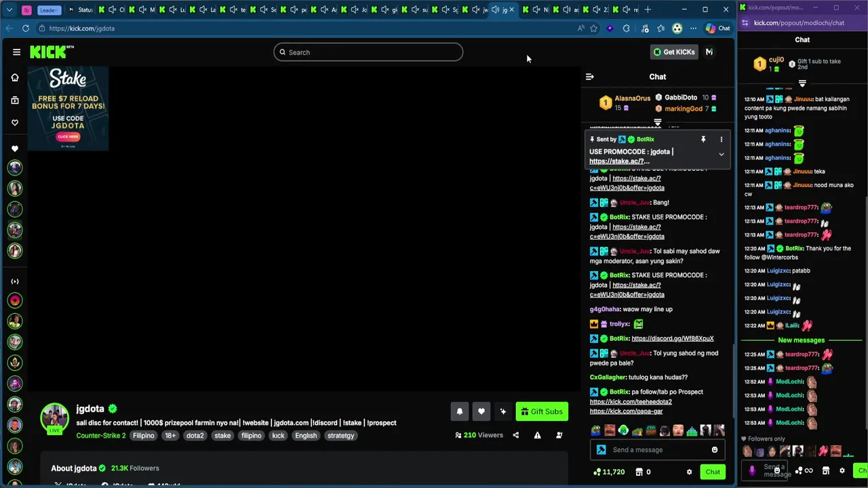Image resolution: width=868 pixels, height=488 pixels.
Task: Collapse the chat with the arrow icon beside Chat
Action: [590, 77]
